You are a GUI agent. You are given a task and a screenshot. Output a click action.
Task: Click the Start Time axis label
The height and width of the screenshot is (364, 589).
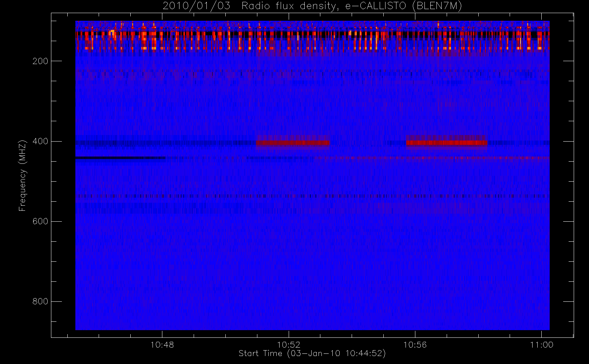312,353
